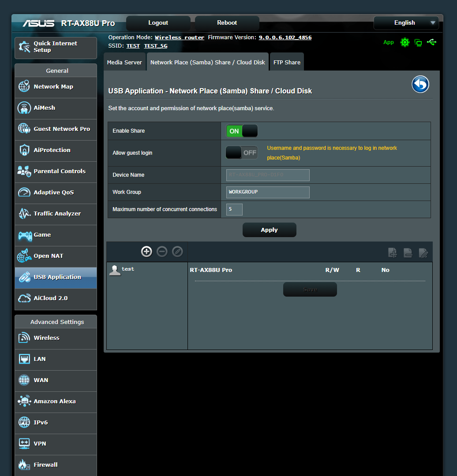
Task: Click the Apply button
Action: (270, 230)
